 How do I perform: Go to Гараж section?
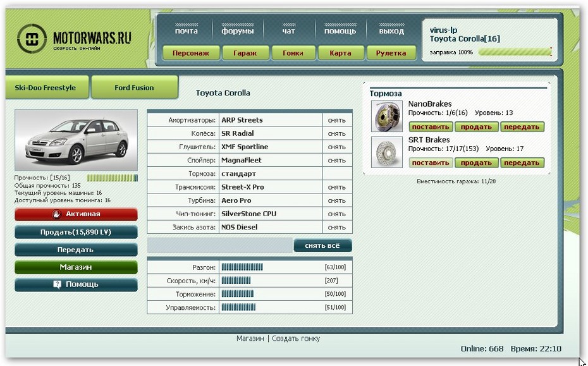[245, 53]
